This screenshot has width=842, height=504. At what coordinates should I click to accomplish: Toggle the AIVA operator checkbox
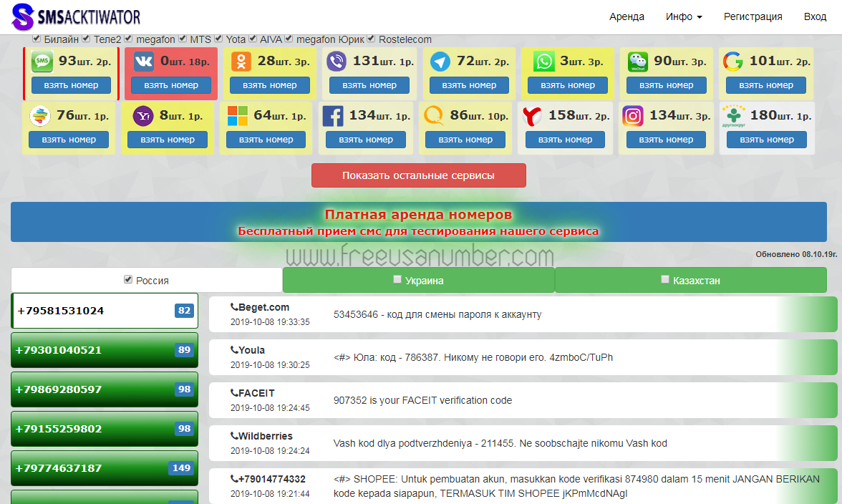pyautogui.click(x=252, y=39)
